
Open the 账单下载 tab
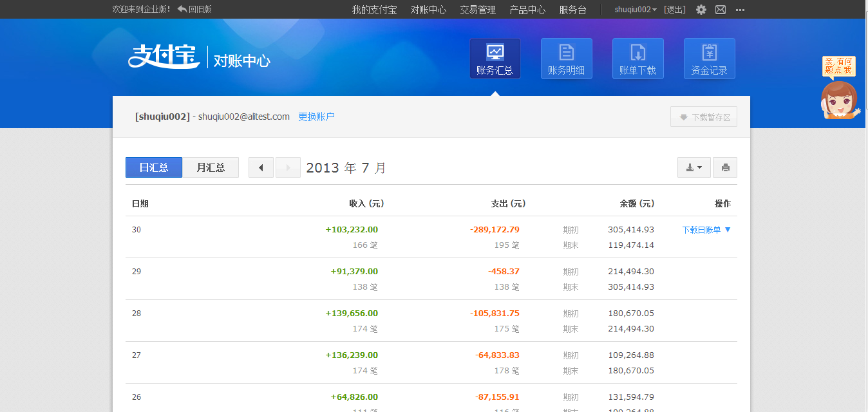point(638,59)
